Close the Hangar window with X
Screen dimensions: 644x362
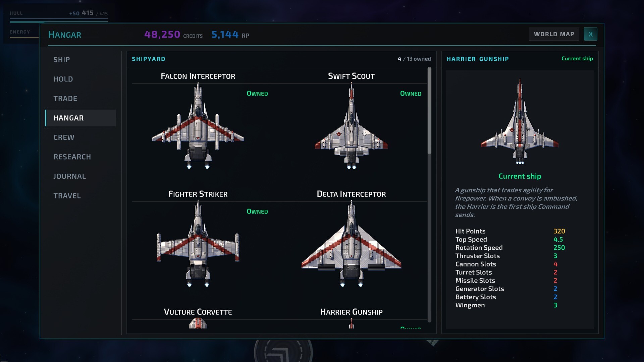click(590, 34)
